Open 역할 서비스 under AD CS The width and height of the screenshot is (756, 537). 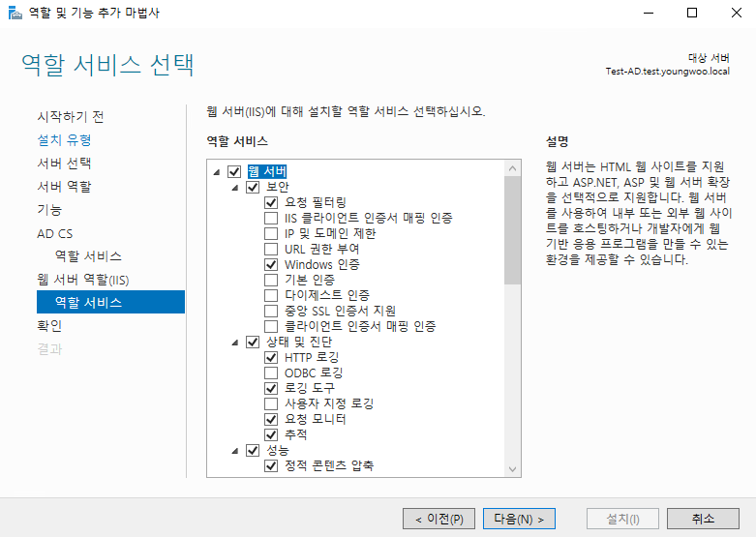(x=88, y=256)
